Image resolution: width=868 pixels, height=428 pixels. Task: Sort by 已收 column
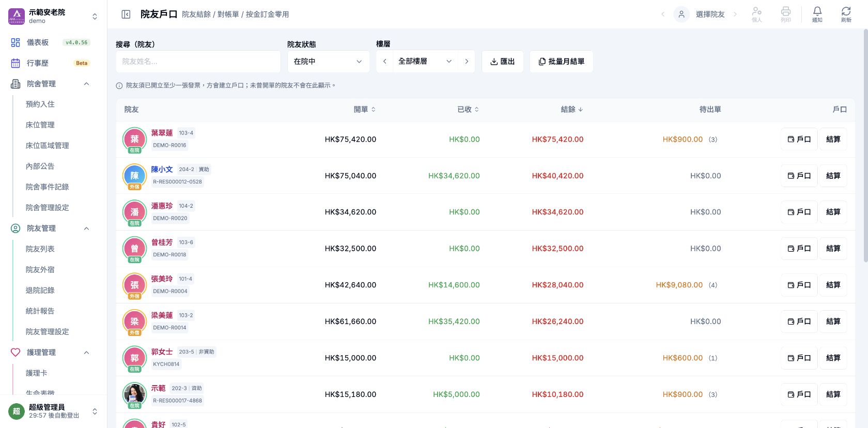click(x=468, y=110)
